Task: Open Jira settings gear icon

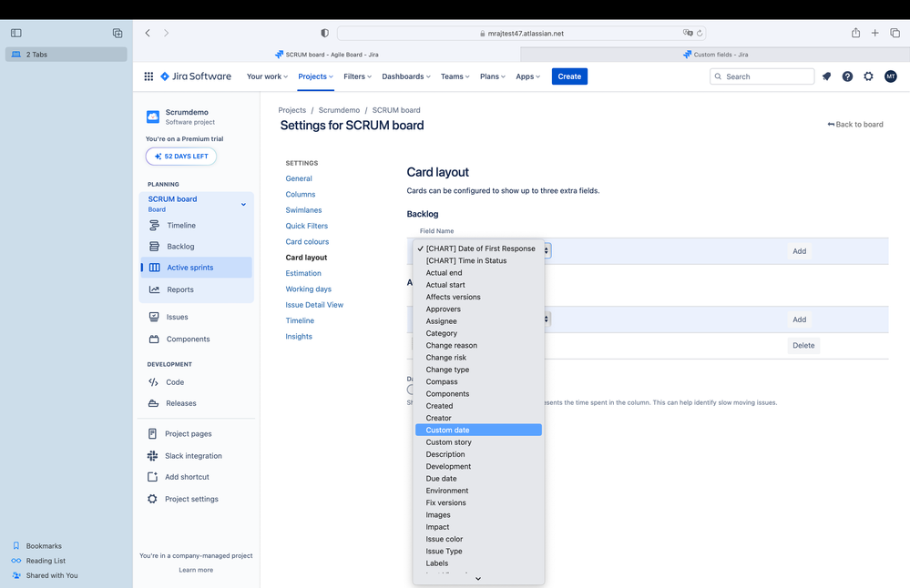Action: coord(868,76)
